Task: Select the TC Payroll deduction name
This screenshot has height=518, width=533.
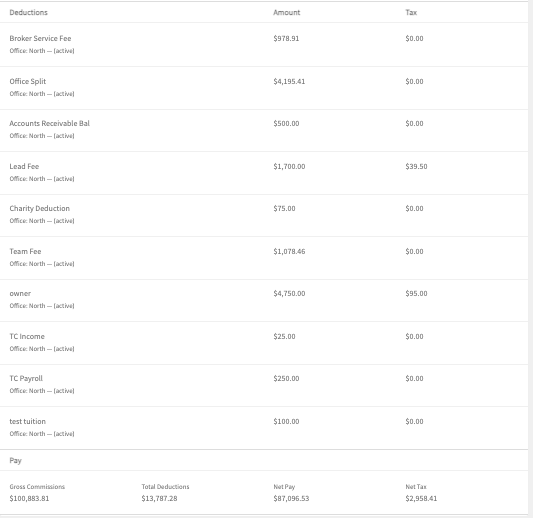Action: coord(26,379)
